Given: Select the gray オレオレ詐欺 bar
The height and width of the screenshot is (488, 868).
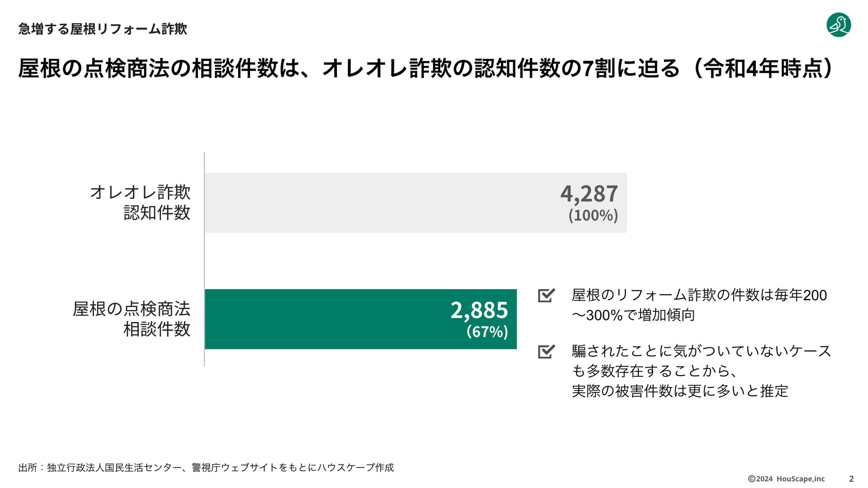Looking at the screenshot, I should pyautogui.click(x=378, y=203).
